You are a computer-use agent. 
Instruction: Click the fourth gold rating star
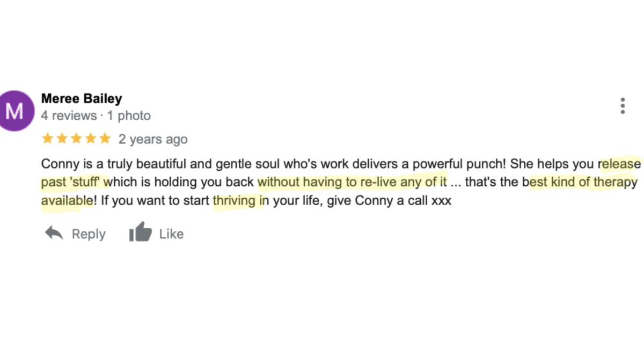(x=91, y=139)
